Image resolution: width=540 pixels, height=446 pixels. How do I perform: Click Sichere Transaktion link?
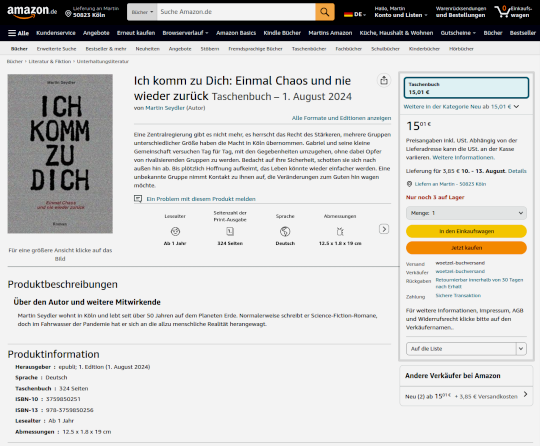(458, 295)
